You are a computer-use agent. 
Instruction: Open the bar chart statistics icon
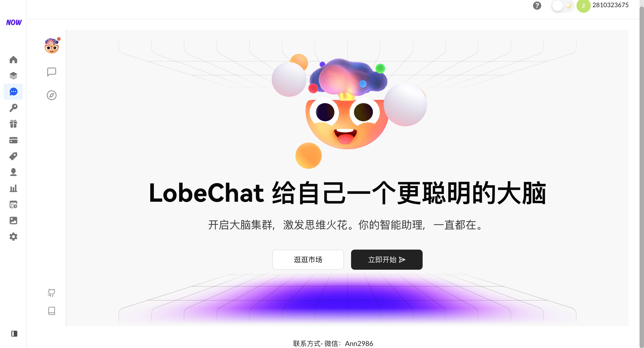(x=13, y=188)
